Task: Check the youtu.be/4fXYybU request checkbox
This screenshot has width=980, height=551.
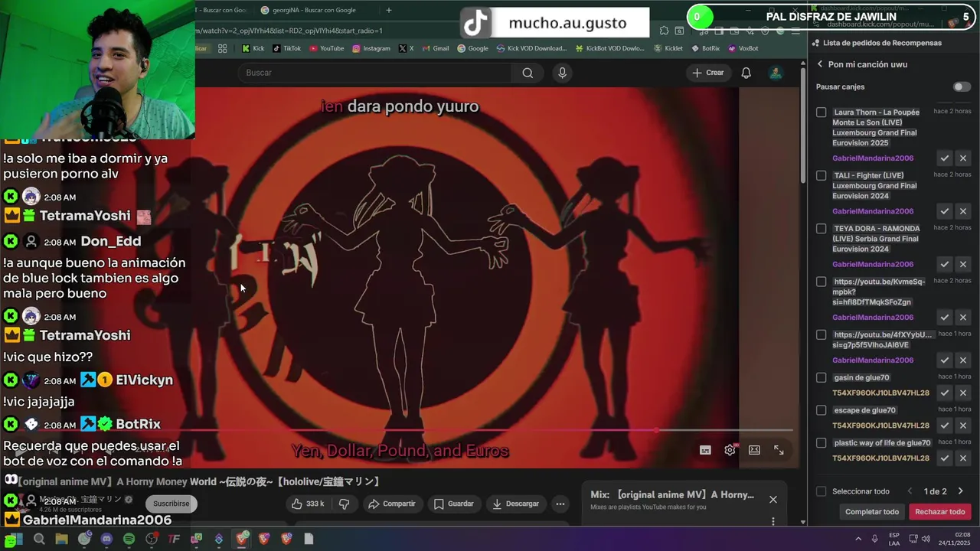Action: point(821,334)
